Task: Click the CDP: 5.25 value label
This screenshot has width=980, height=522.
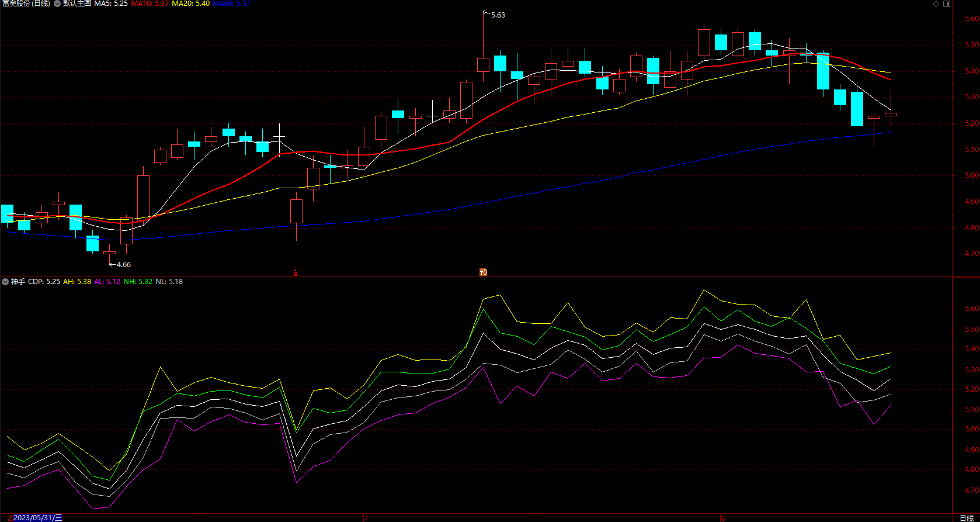Action: [x=44, y=282]
